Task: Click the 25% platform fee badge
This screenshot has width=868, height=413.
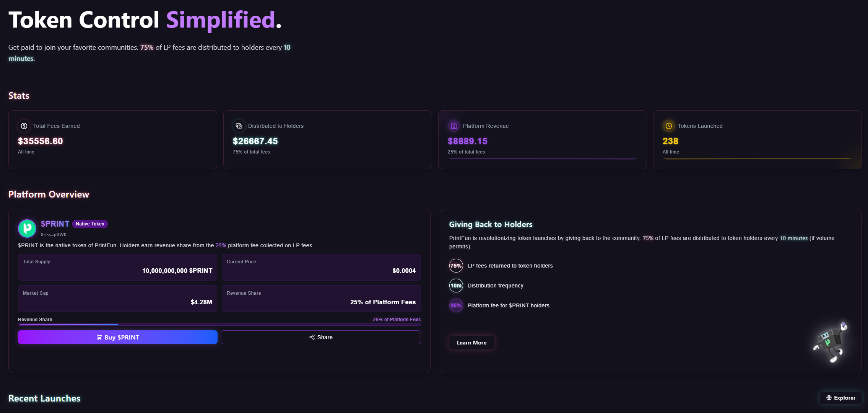Action: tap(456, 305)
